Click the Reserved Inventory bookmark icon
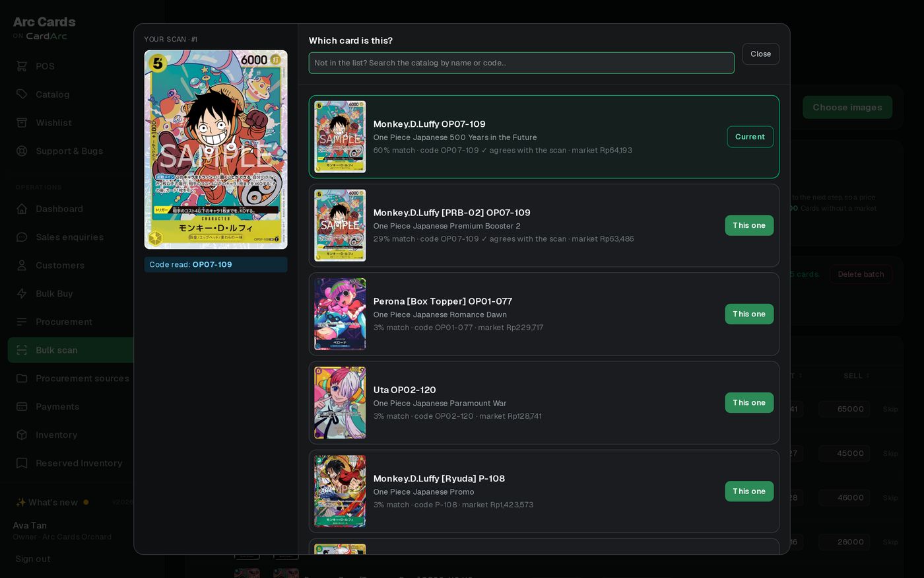The width and height of the screenshot is (924, 578). click(x=22, y=463)
